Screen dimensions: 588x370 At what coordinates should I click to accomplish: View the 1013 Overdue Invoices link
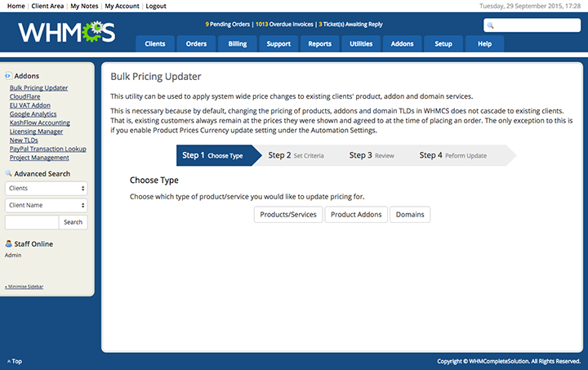pos(284,24)
